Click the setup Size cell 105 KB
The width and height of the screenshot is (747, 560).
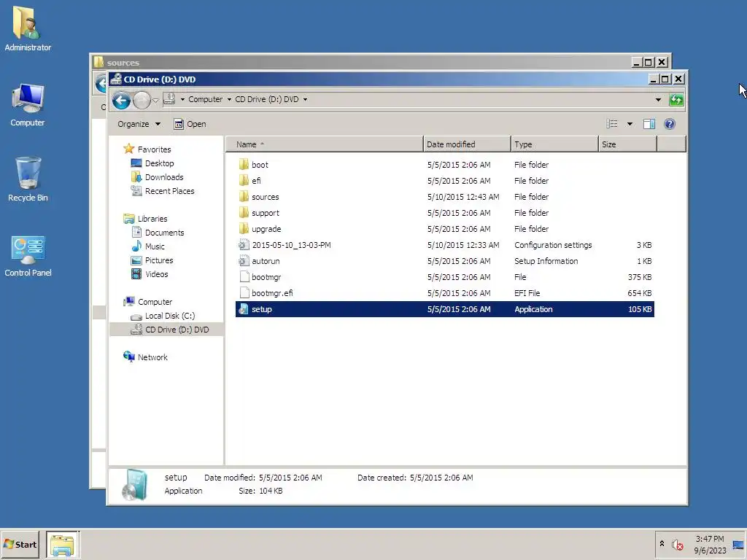pos(640,309)
